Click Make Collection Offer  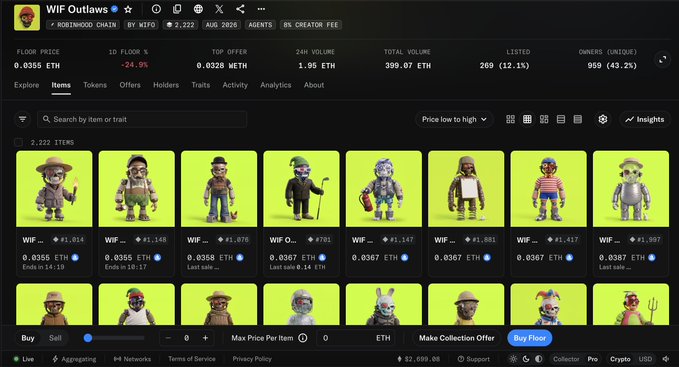[x=456, y=338]
